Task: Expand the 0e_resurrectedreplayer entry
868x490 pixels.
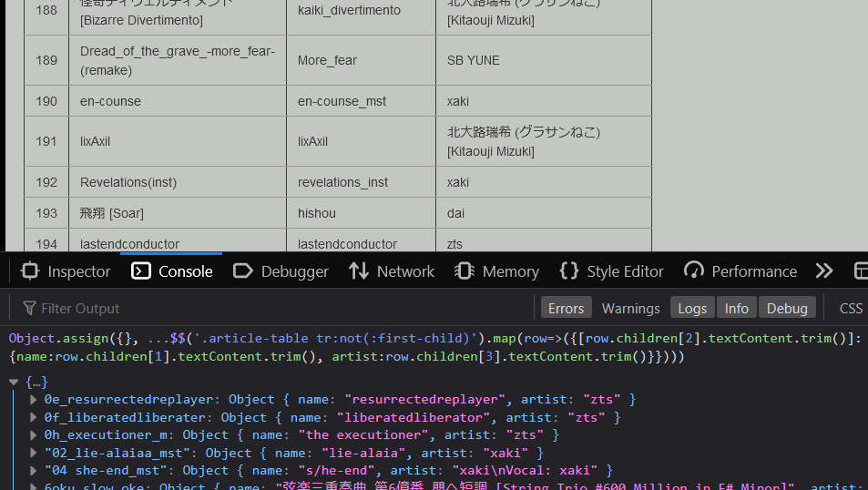Action: point(34,400)
